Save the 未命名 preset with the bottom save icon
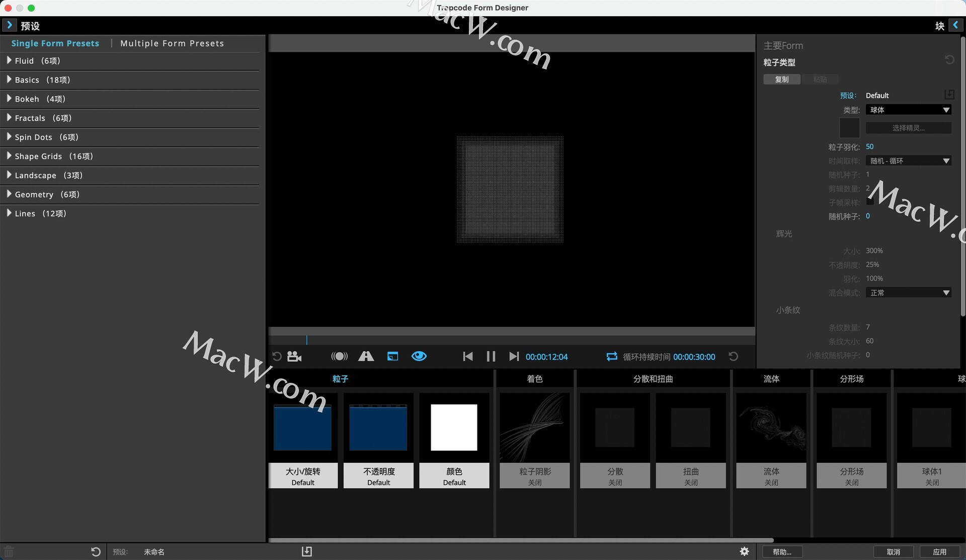 (306, 551)
